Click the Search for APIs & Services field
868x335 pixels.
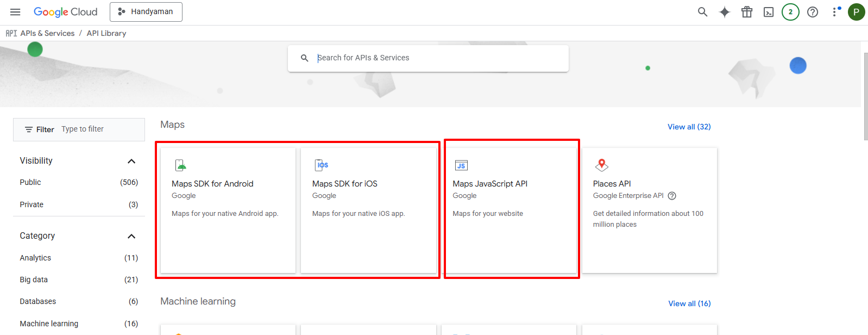(435, 58)
